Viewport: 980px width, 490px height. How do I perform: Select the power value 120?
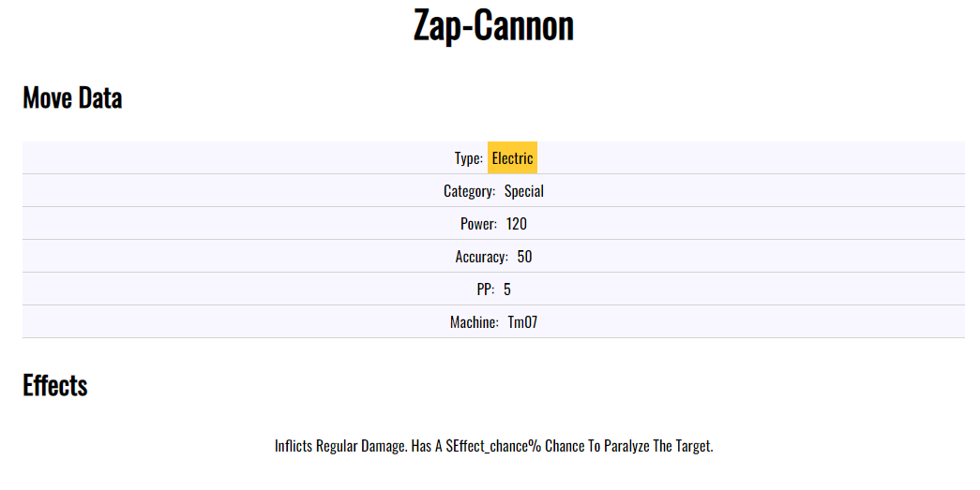pos(516,224)
